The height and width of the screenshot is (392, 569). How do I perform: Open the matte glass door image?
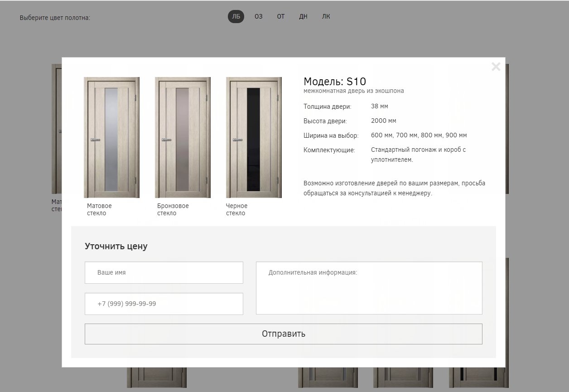pos(111,137)
